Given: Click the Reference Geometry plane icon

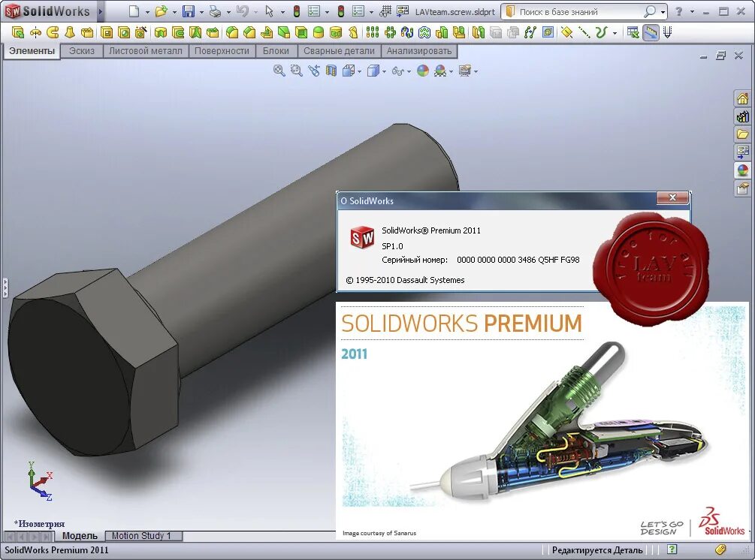Looking at the screenshot, I should click(566, 32).
